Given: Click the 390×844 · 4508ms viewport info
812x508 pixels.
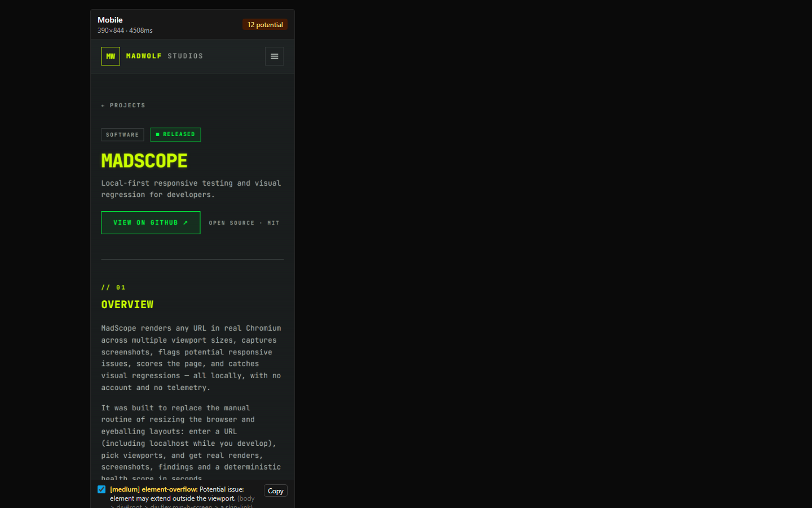Looking at the screenshot, I should [125, 30].
